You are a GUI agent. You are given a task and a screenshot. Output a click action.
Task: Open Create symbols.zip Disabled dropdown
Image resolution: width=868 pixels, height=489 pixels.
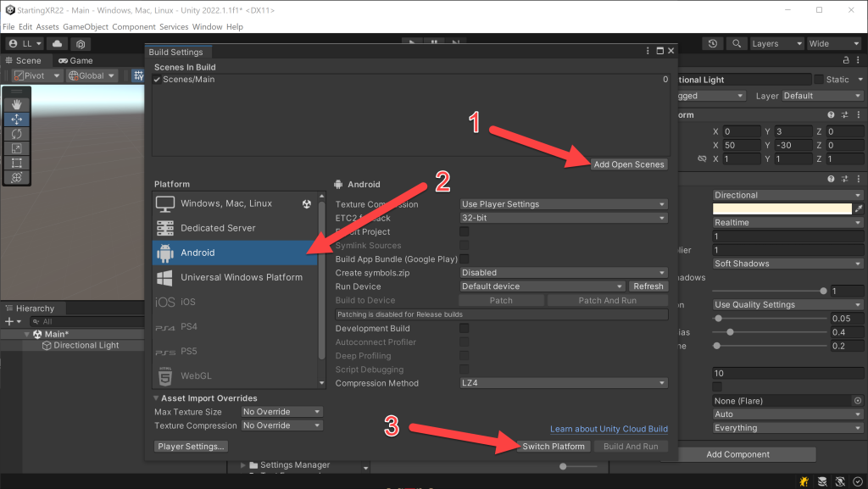tap(564, 273)
